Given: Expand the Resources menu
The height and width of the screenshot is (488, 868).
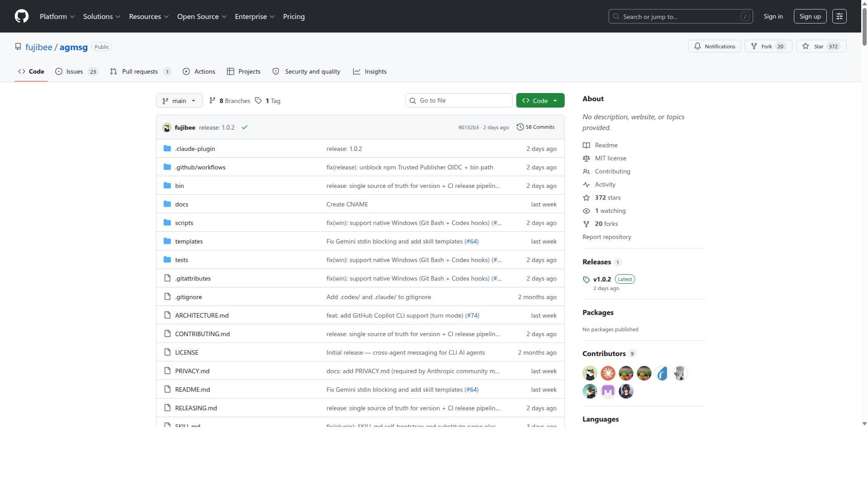Looking at the screenshot, I should click(x=149, y=16).
